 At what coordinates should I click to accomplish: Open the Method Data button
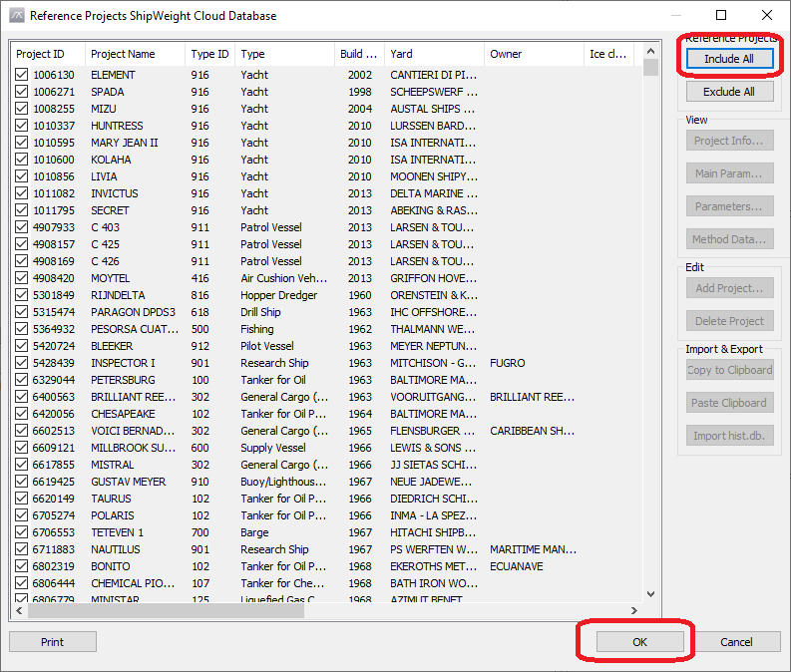[x=729, y=239]
